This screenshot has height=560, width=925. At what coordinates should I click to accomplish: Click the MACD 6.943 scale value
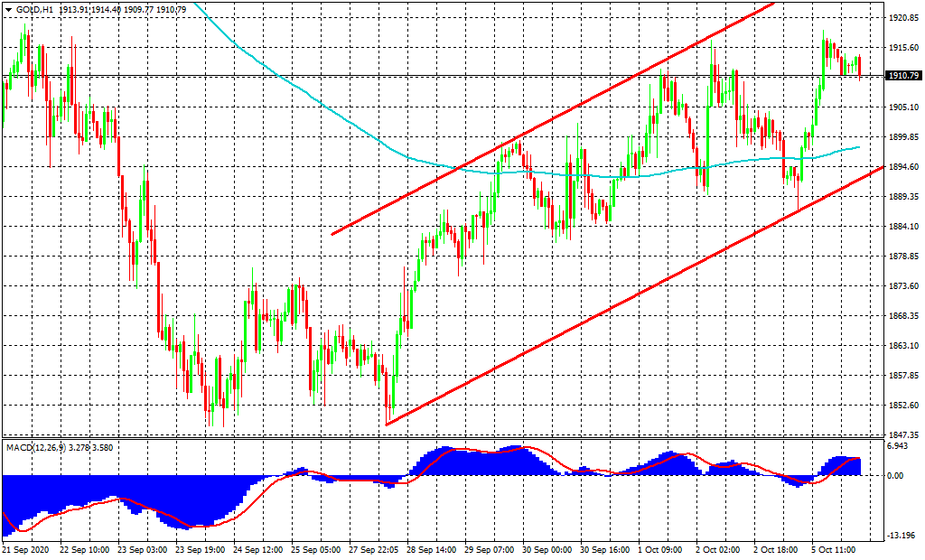tap(899, 447)
